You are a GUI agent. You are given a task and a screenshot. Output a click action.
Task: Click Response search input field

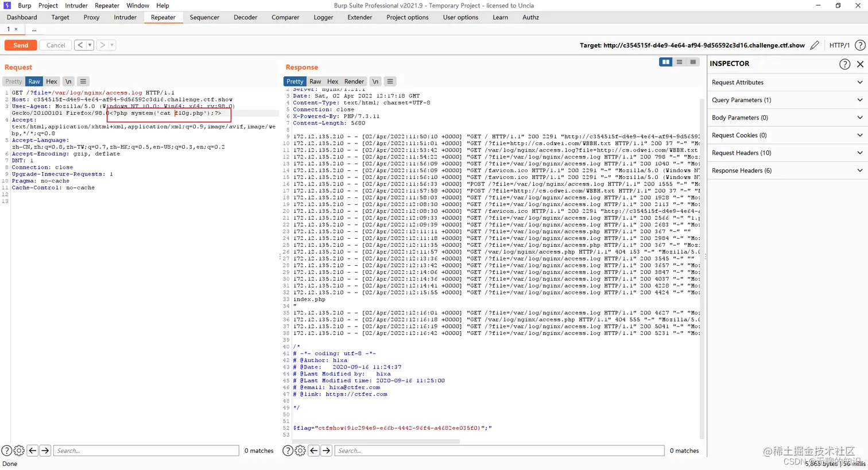pos(501,451)
